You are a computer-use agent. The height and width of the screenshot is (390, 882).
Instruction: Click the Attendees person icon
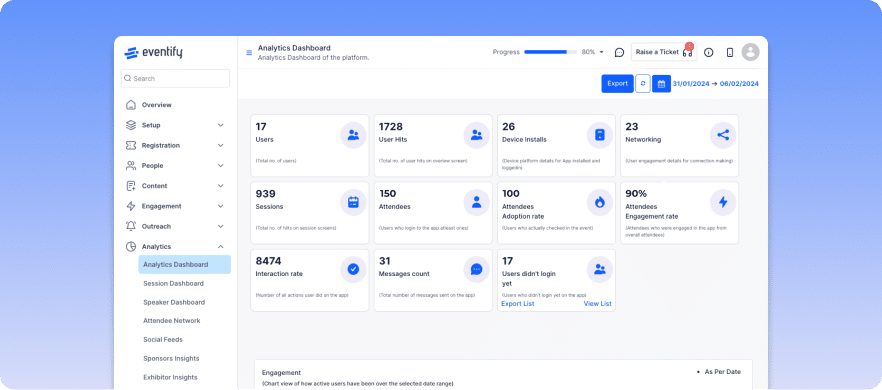coord(476,202)
